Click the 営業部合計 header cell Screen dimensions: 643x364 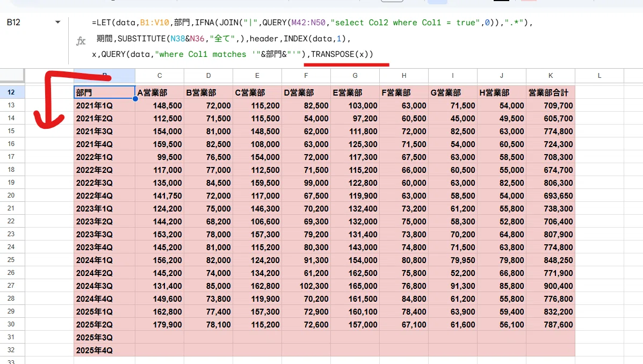pyautogui.click(x=551, y=93)
